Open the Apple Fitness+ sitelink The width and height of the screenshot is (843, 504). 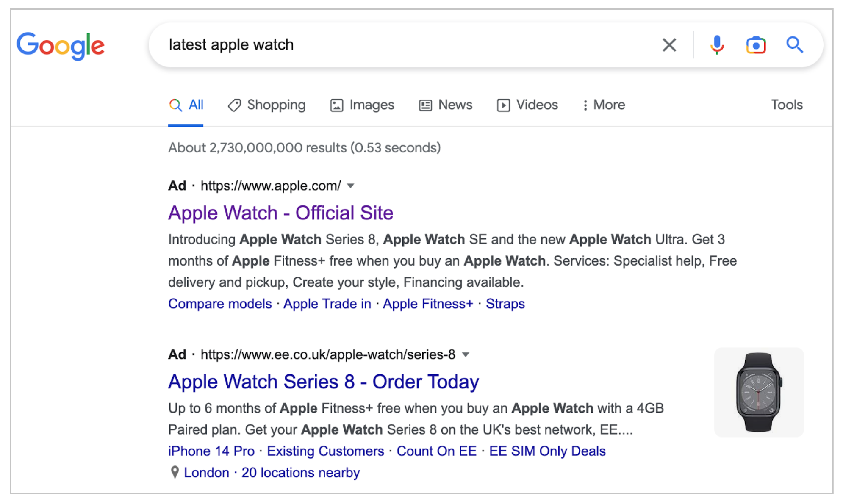click(428, 304)
